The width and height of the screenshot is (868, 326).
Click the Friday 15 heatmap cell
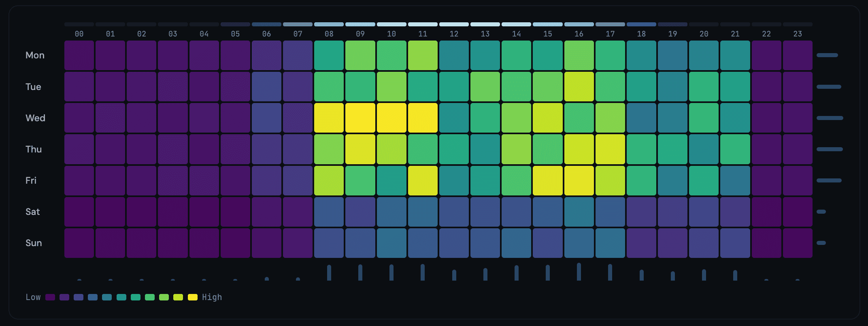(x=548, y=180)
